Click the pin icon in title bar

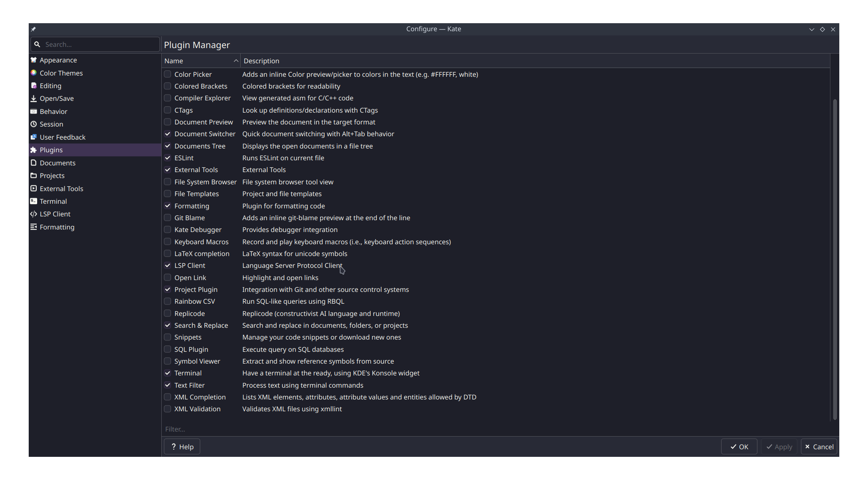pyautogui.click(x=33, y=29)
